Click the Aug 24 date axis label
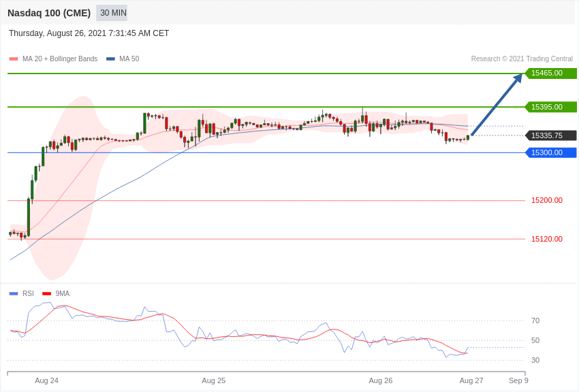This screenshot has height=392, width=579. point(46,380)
